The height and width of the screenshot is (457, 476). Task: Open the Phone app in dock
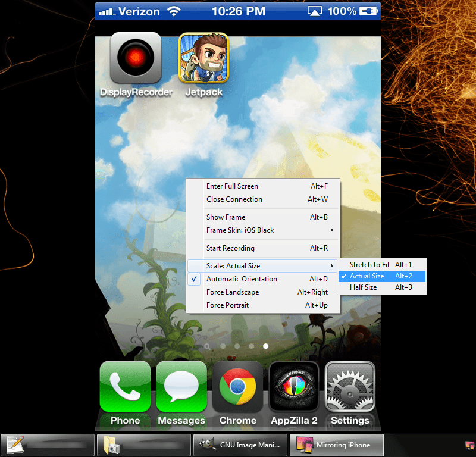click(x=125, y=386)
